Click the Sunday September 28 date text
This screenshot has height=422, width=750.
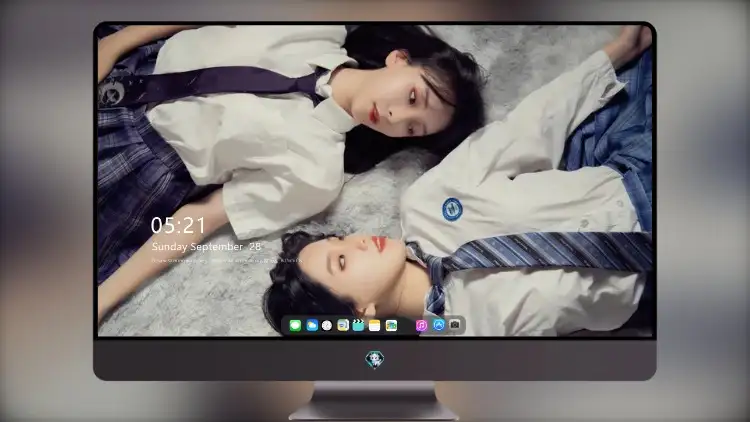pos(206,247)
